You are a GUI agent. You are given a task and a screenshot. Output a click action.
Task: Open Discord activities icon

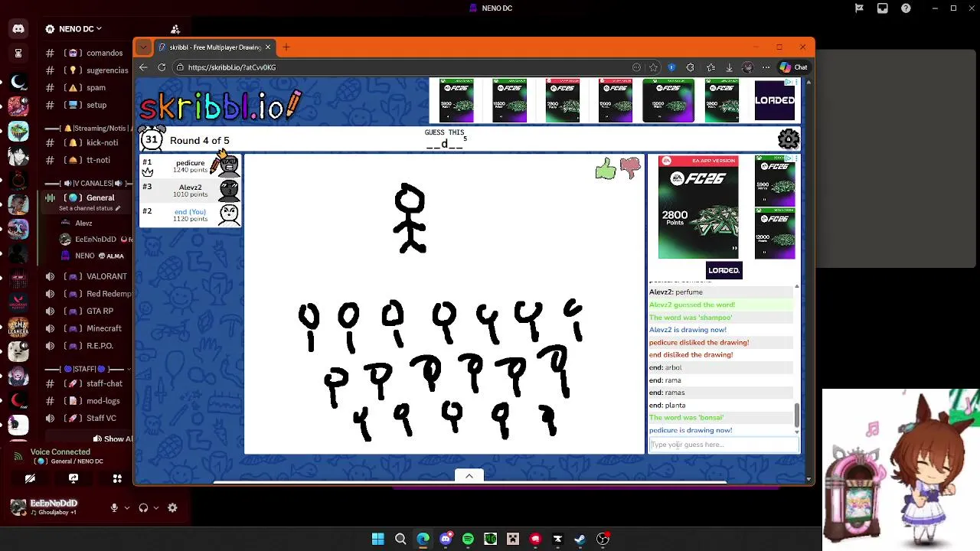(117, 478)
